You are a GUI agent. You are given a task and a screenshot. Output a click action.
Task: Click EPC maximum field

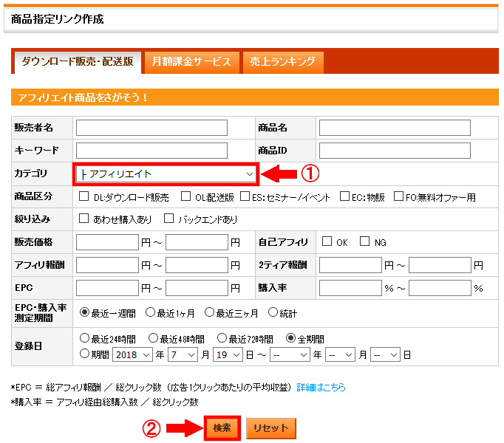[197, 288]
